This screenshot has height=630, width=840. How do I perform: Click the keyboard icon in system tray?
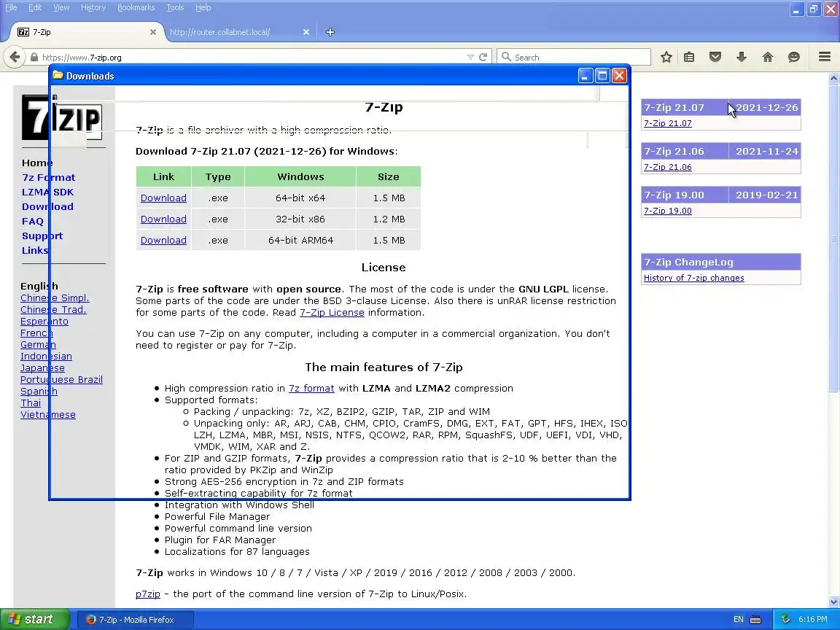click(x=755, y=620)
